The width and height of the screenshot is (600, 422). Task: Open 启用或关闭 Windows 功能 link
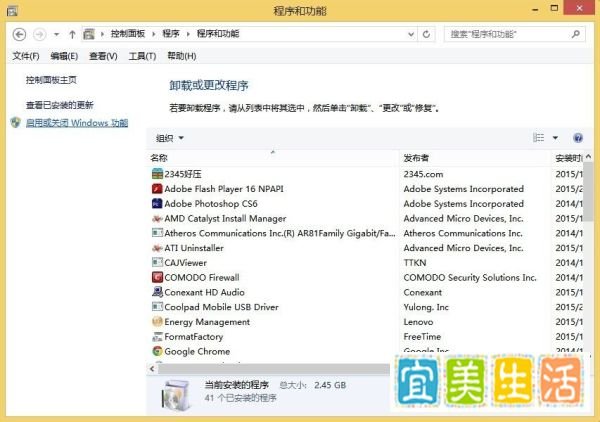[77, 123]
